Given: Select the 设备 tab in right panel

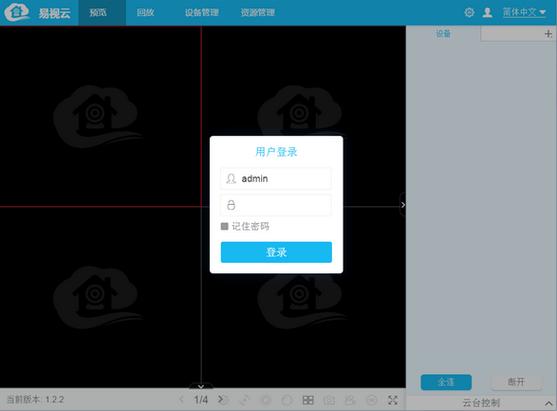Looking at the screenshot, I should 443,34.
